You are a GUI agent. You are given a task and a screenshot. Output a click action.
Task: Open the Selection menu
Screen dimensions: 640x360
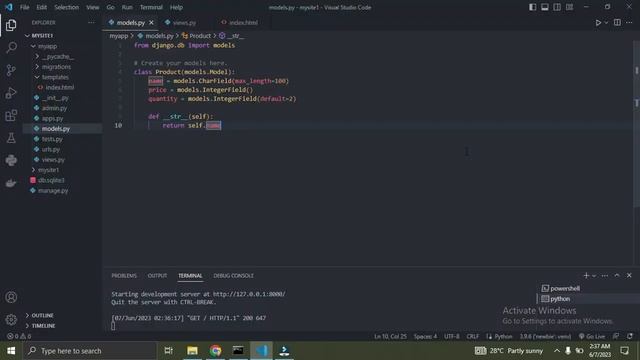coord(66,7)
